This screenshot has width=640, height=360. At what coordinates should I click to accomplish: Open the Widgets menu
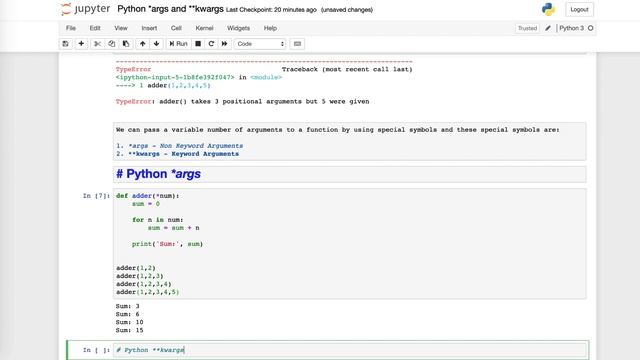pos(238,28)
